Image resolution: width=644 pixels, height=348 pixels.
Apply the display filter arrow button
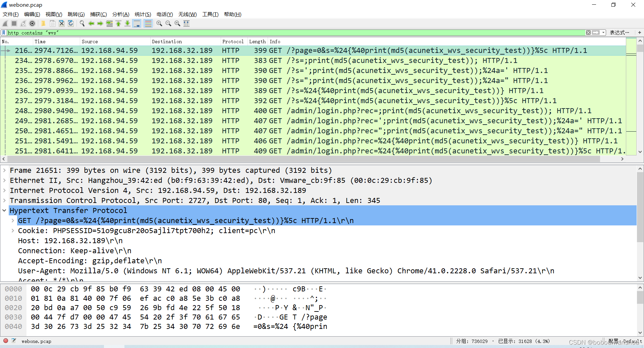click(x=596, y=32)
